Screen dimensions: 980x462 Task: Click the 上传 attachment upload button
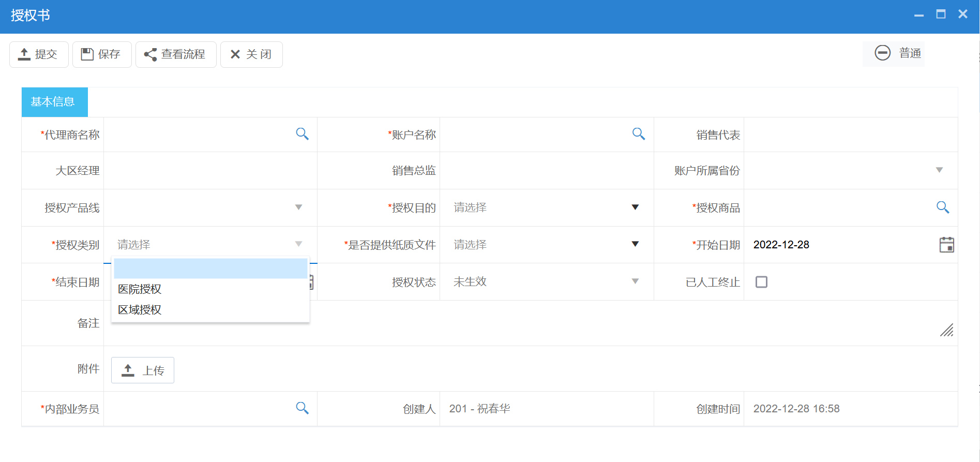[x=143, y=370]
